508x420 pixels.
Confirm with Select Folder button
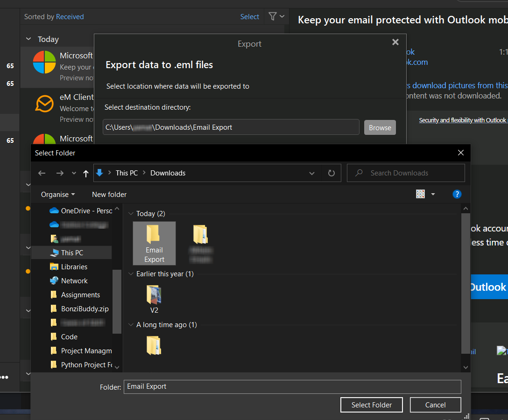coord(371,405)
